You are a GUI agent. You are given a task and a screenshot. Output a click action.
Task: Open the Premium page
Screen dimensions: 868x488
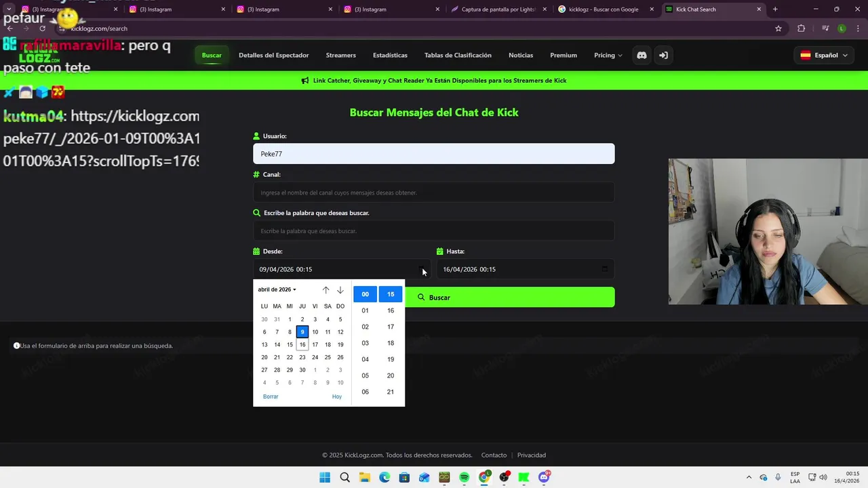[564, 55]
